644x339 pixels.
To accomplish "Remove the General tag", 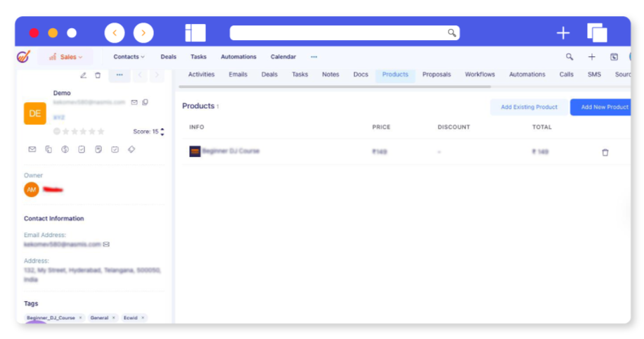I will pos(115,318).
